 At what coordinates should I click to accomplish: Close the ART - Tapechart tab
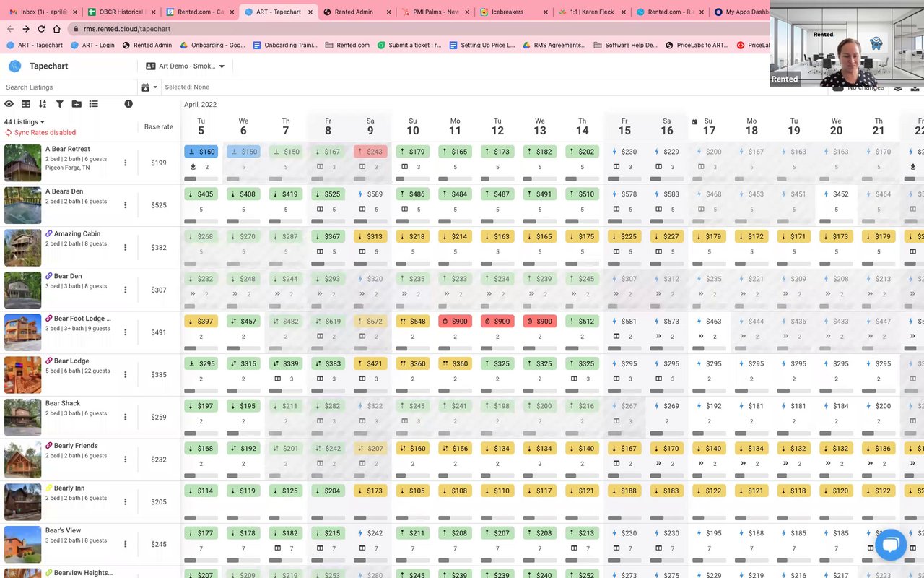(310, 12)
